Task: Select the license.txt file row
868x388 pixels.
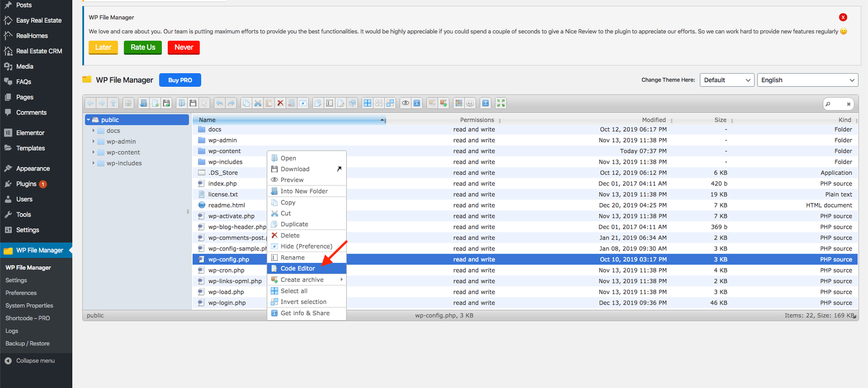Action: [525, 195]
